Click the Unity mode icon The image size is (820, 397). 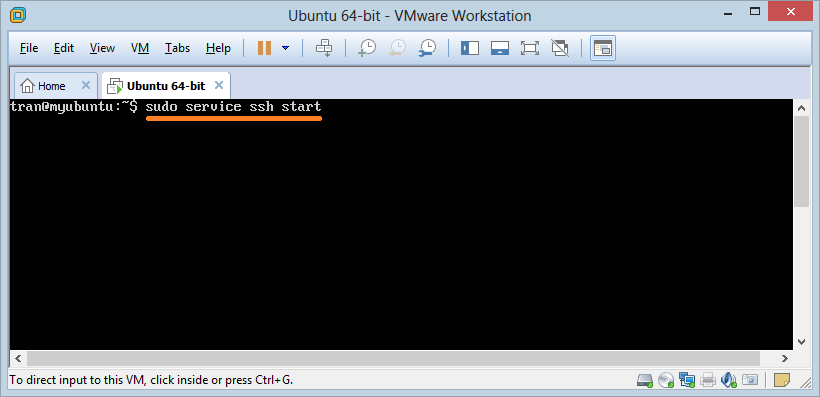click(x=560, y=48)
